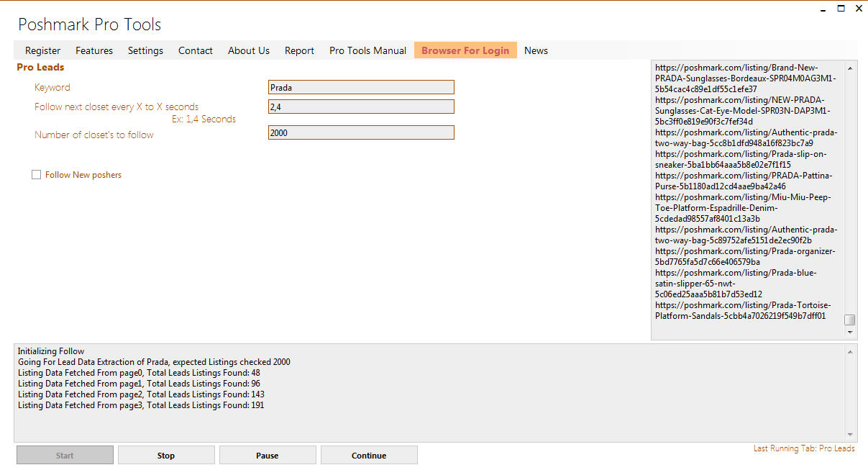The width and height of the screenshot is (868, 470).
Task: Click the 'Going For Lead Data Extraction' log line
Action: click(x=154, y=362)
